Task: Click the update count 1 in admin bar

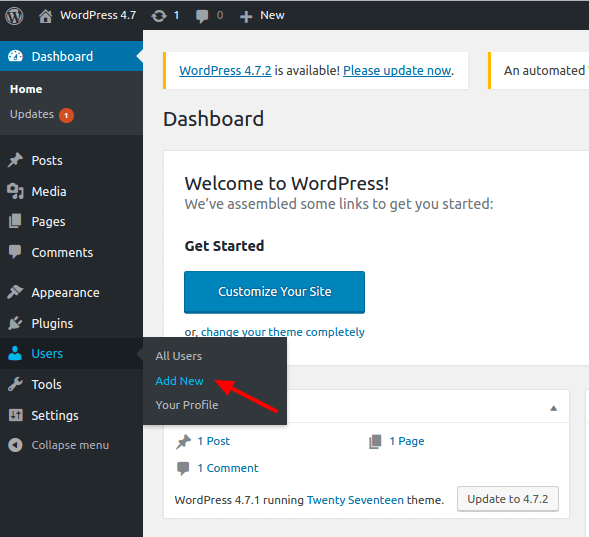Action: coord(176,15)
